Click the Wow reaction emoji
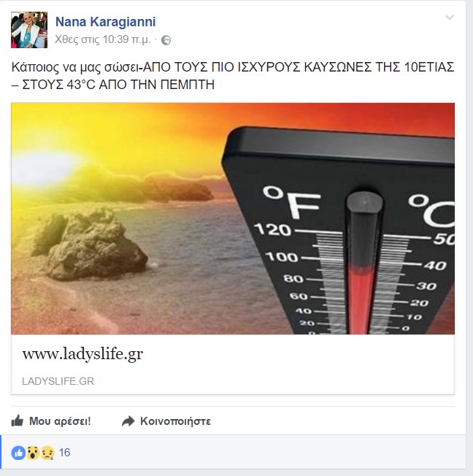Image resolution: width=473 pixels, height=476 pixels. pyautogui.click(x=33, y=453)
